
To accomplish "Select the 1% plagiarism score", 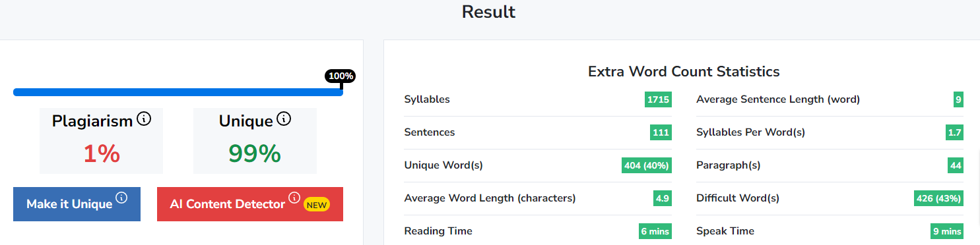I will [102, 153].
